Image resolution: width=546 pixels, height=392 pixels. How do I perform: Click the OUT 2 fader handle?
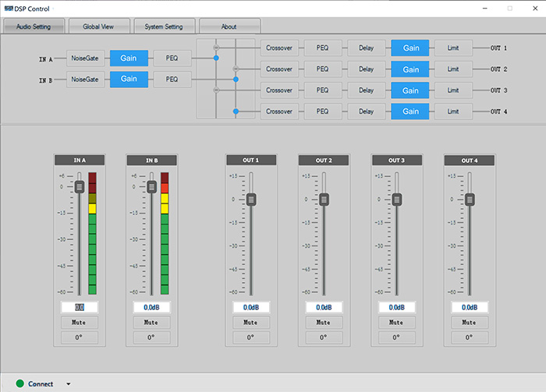[x=324, y=200]
